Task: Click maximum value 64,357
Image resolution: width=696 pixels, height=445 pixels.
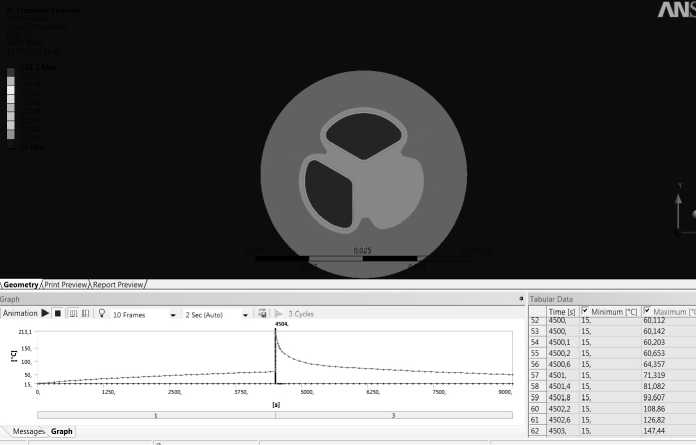Action: tap(654, 364)
